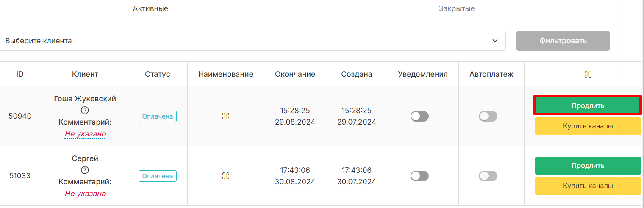Screen dimensions: 644x208
Task: Click Продлить for Сергей
Action: [588, 165]
